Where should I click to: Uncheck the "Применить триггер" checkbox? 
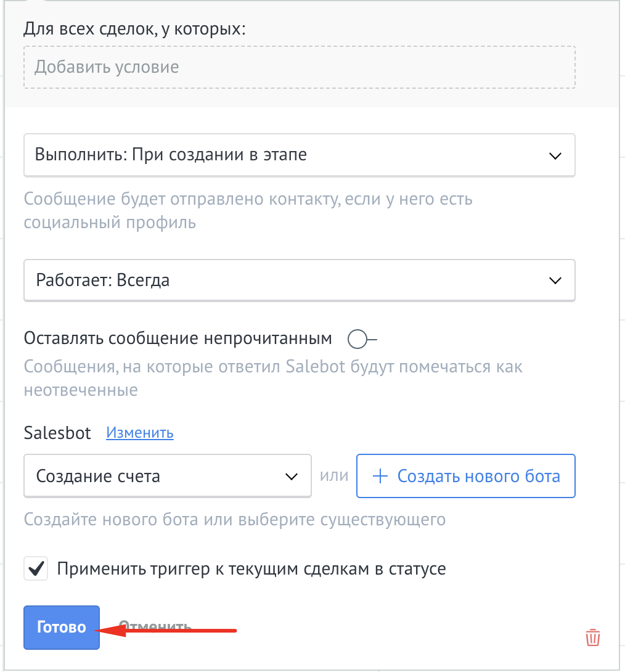tap(36, 568)
